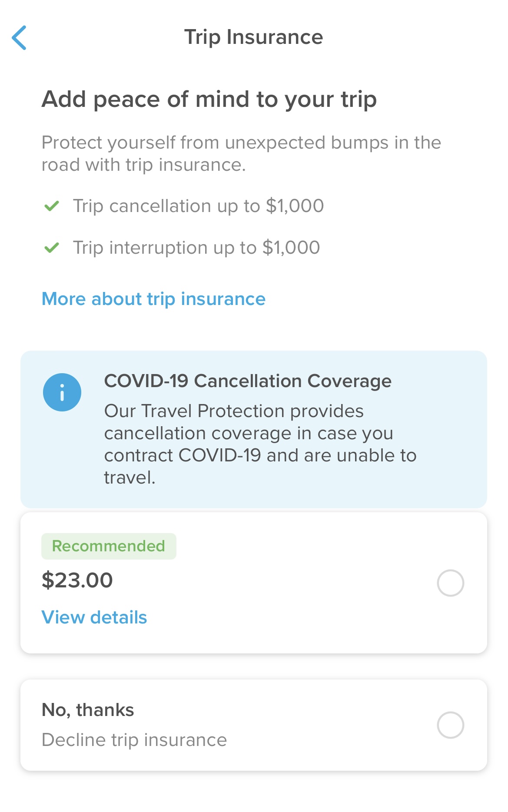Click the COVID-19 Cancellation Coverage heading
Screen dimensions: 508x812
(248, 381)
